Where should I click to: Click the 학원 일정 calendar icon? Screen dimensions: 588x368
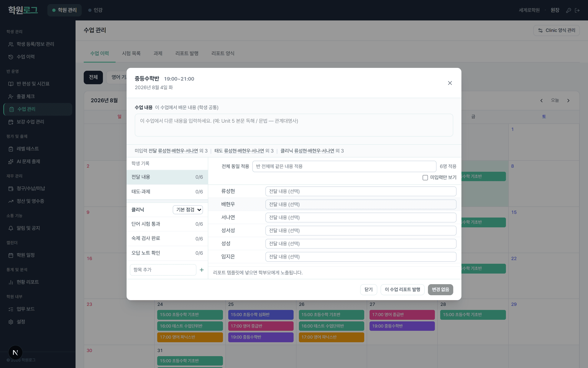tap(11, 255)
